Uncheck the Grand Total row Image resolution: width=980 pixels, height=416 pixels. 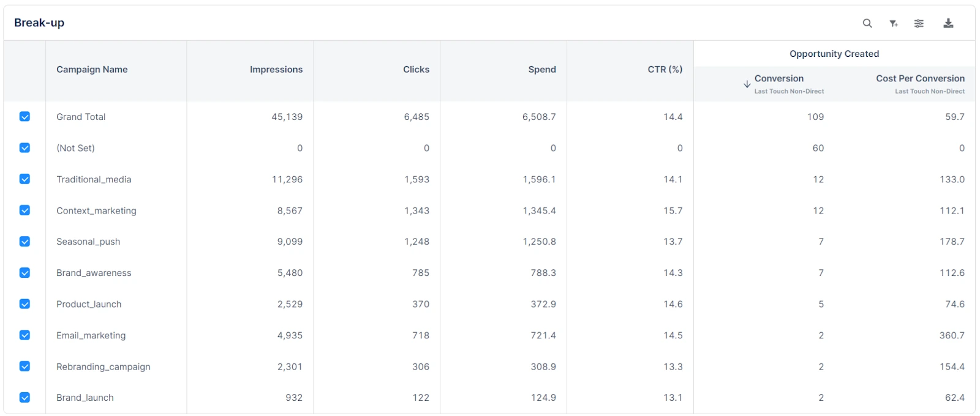pos(24,116)
